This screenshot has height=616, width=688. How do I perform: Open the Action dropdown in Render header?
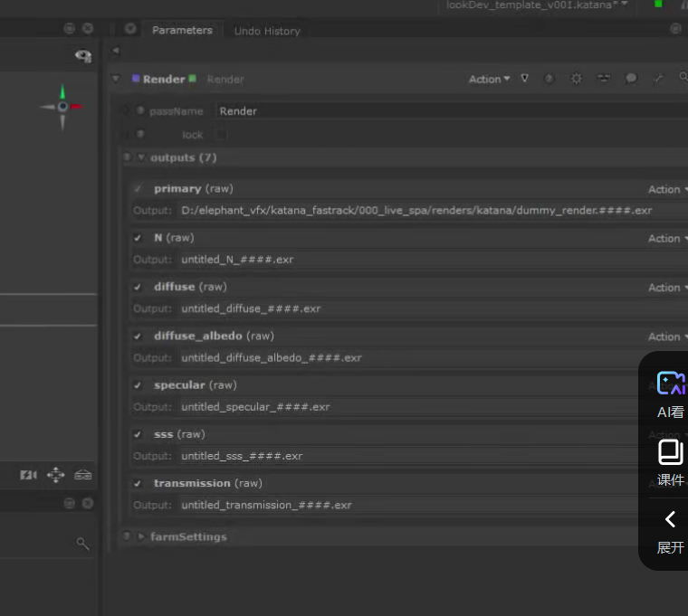489,79
